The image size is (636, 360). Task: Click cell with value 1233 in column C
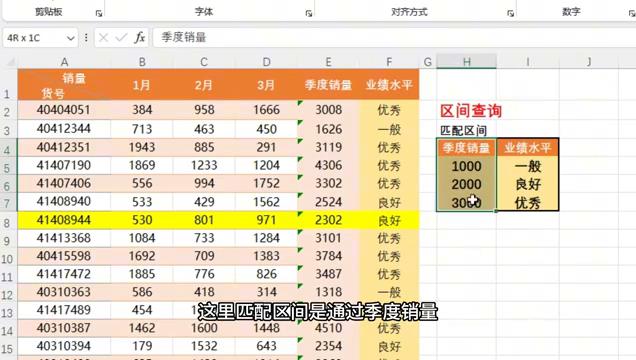tap(204, 165)
